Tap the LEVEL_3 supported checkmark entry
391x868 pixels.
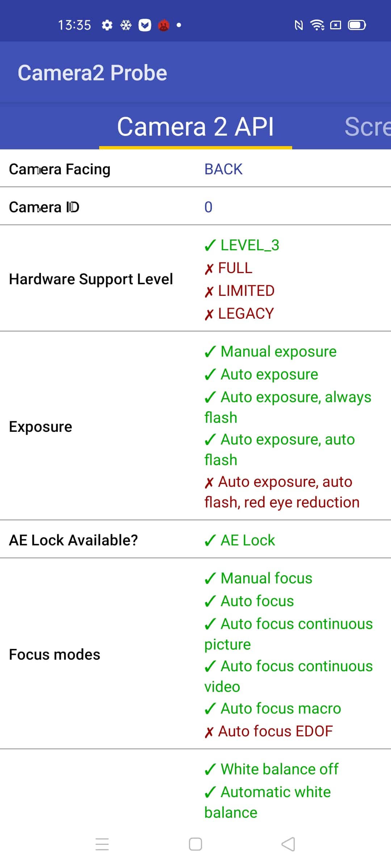click(242, 245)
